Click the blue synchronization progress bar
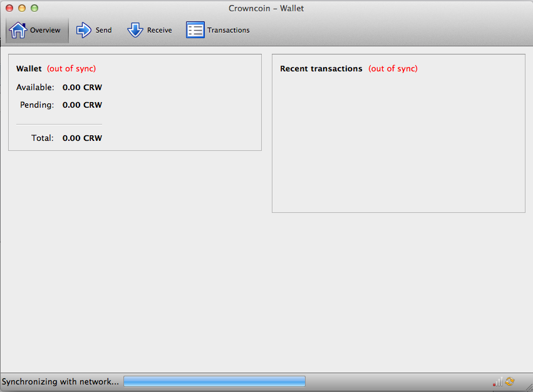This screenshot has width=533, height=392. tap(214, 381)
